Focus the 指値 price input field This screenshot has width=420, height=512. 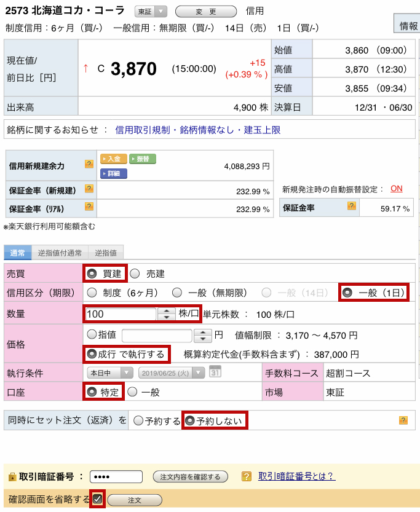pos(157,336)
